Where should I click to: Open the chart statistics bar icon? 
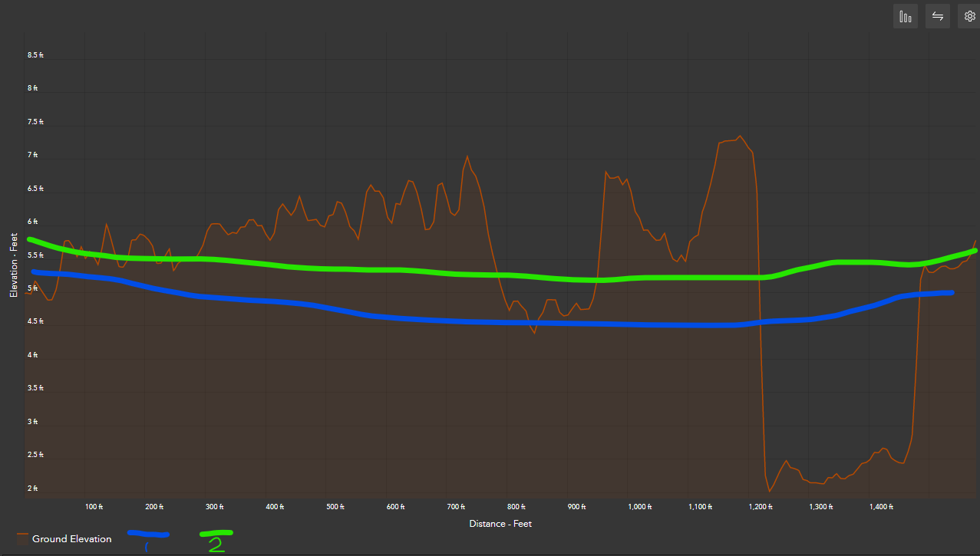905,15
